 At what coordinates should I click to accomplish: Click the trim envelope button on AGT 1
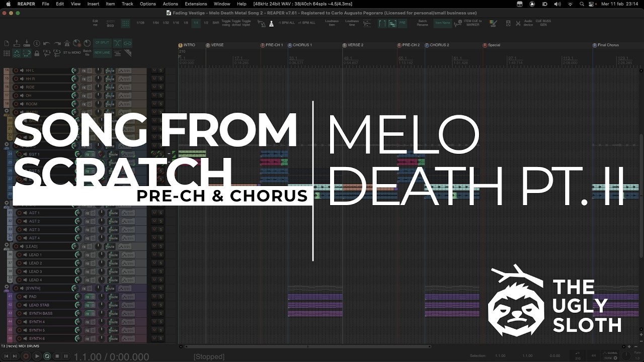[x=128, y=213]
